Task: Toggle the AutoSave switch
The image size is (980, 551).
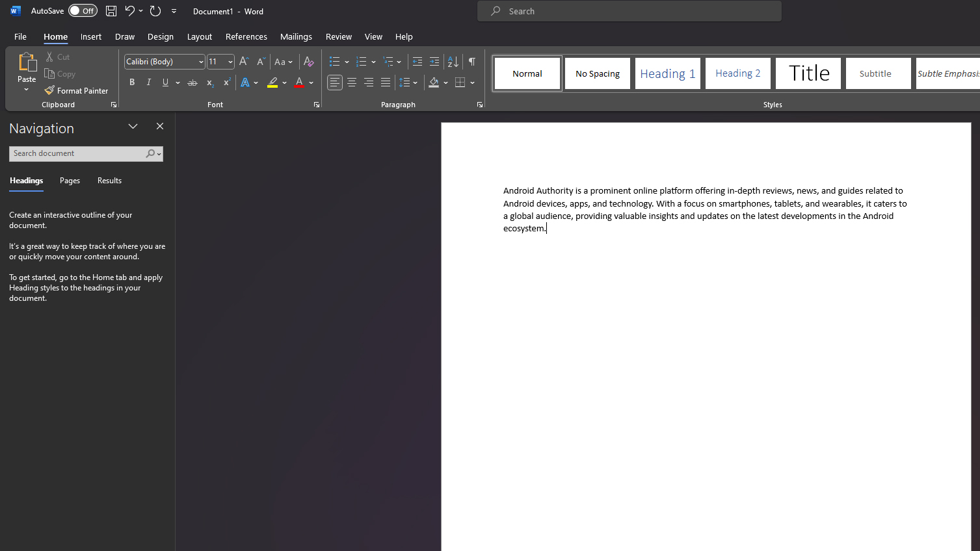Action: (83, 11)
